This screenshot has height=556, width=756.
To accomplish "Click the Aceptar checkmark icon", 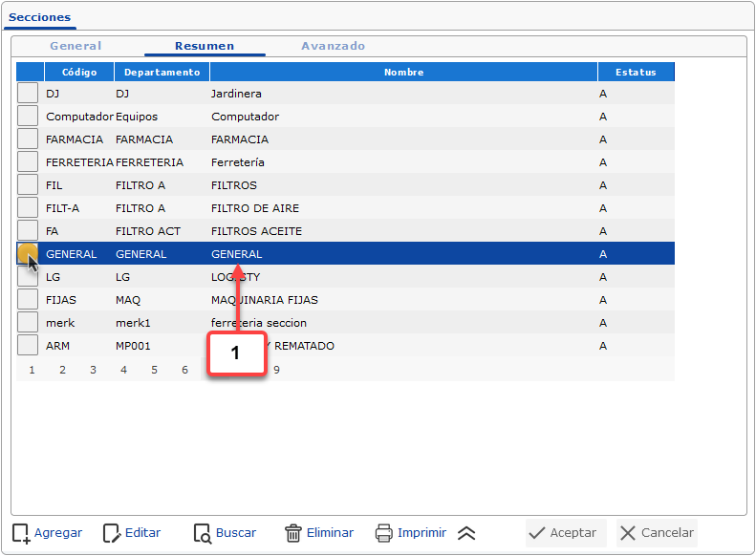I will coord(538,533).
